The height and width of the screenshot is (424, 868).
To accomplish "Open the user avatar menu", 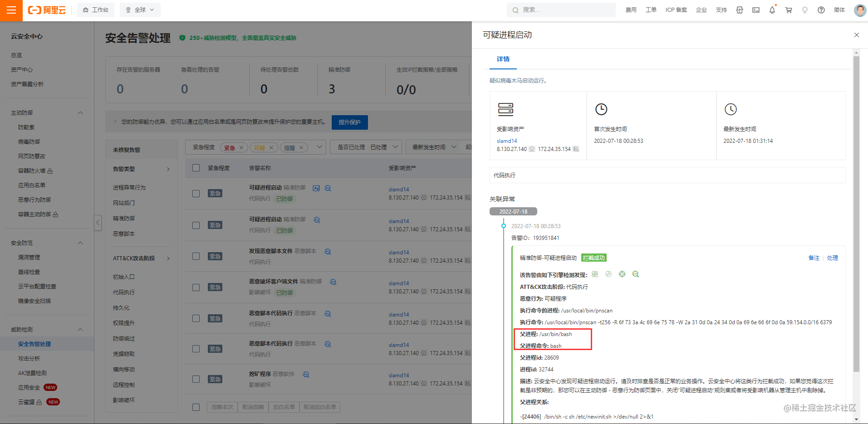I will click(860, 10).
